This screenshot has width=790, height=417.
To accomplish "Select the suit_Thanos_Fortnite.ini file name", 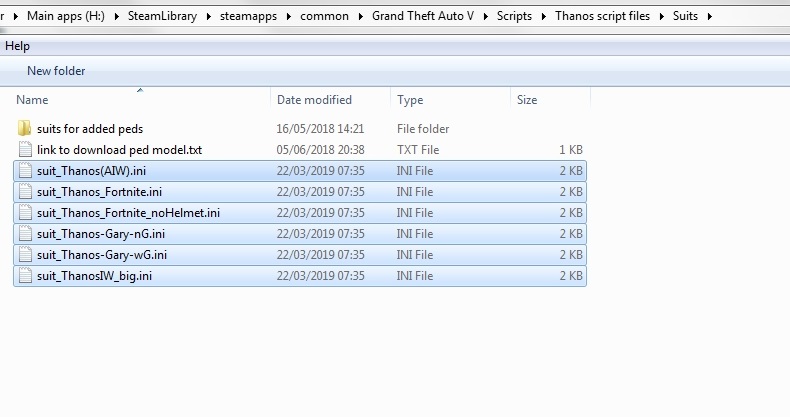I will [99, 192].
